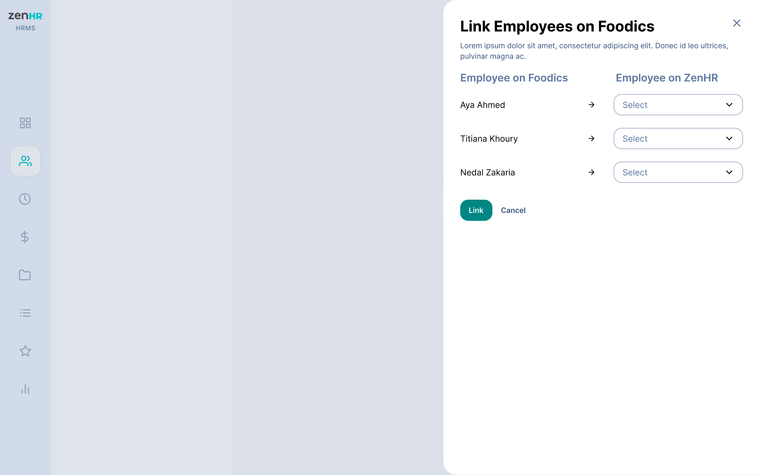Click the Aya Ahmed name text
This screenshot has width=760, height=475.
click(482, 105)
